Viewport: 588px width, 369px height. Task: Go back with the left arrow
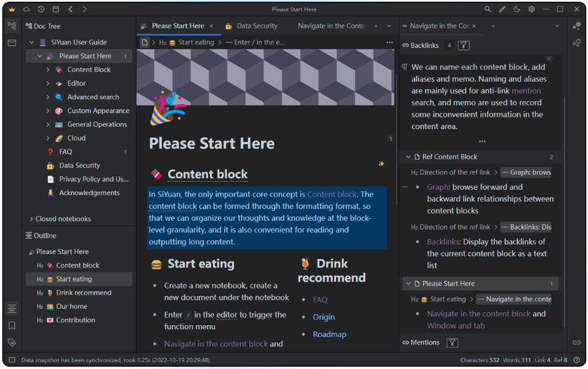coord(71,9)
